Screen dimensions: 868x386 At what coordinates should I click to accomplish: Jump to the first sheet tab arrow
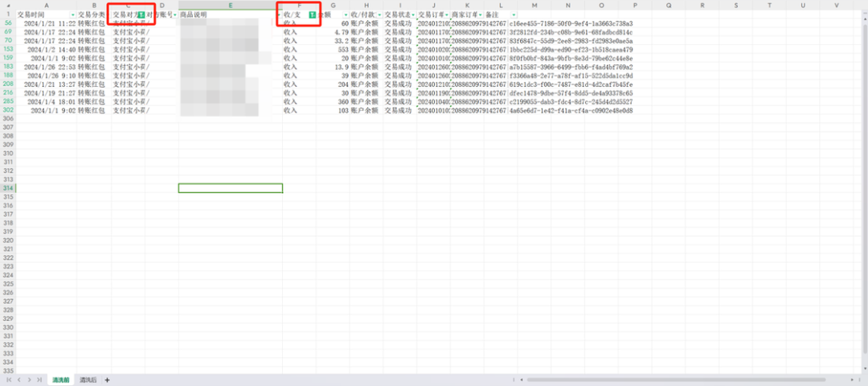(10, 380)
